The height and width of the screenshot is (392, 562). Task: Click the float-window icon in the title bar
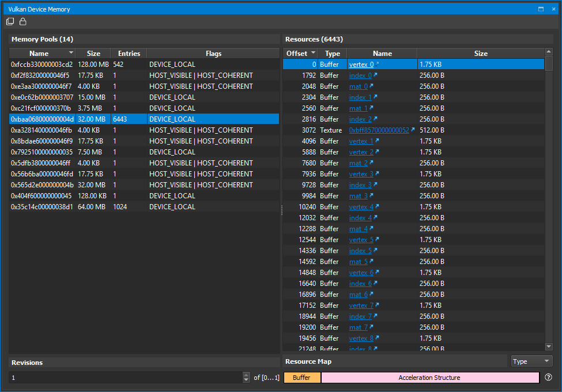tap(540, 9)
